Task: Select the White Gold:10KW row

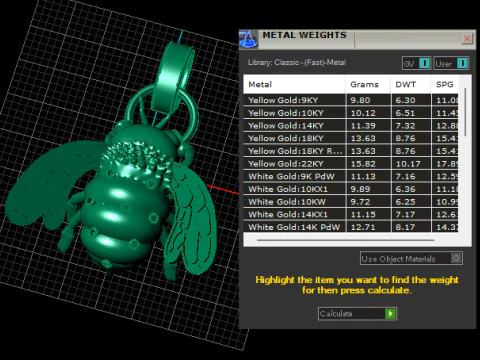Action: pos(351,201)
